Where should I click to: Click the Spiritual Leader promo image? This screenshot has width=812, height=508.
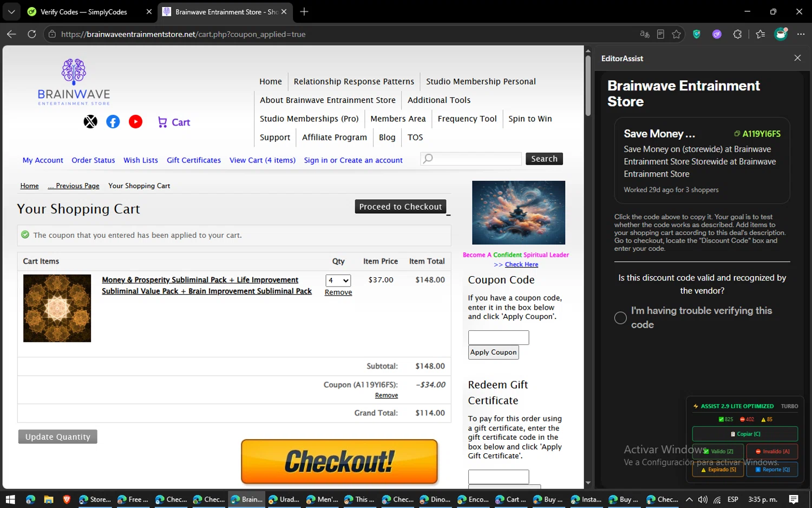pyautogui.click(x=519, y=212)
